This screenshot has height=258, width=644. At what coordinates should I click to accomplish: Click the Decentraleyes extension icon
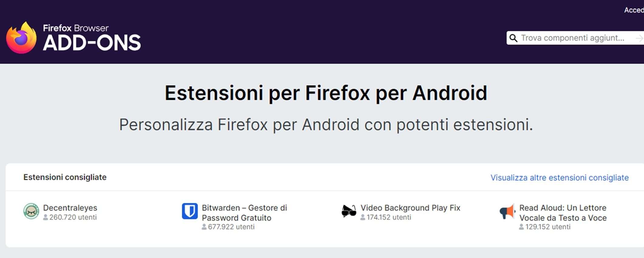click(x=31, y=211)
